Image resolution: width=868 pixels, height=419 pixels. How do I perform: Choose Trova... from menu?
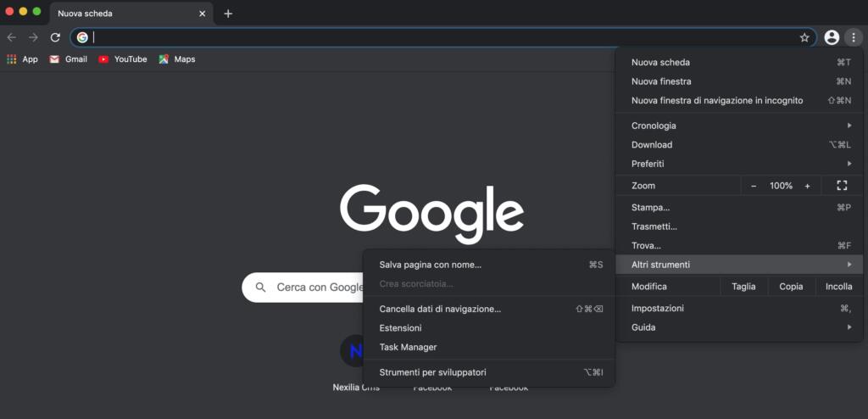pos(741,245)
